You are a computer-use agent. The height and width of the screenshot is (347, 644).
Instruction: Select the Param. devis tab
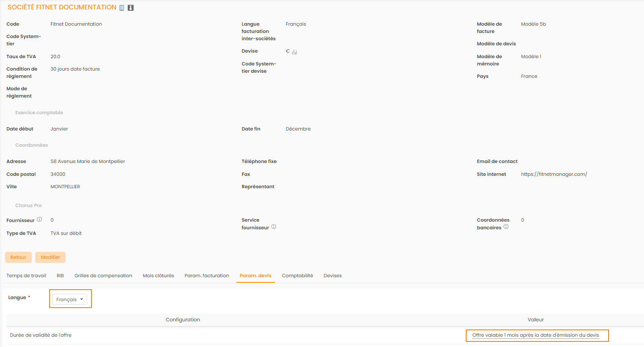coord(255,276)
